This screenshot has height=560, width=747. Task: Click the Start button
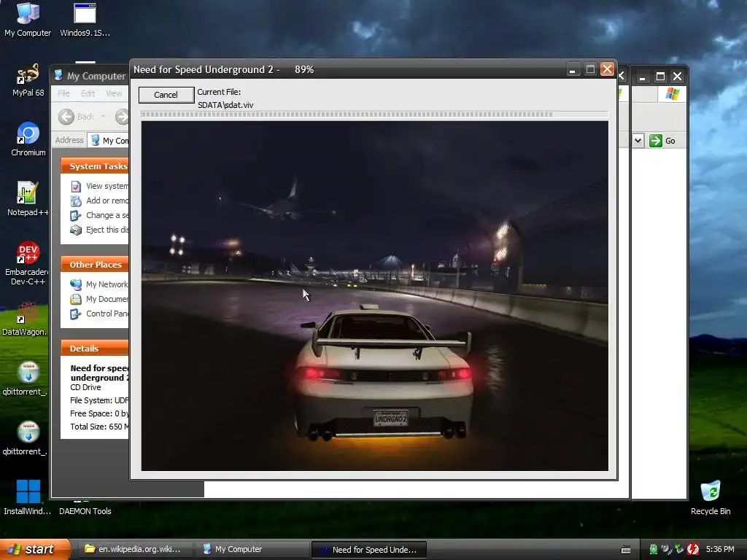[x=35, y=549]
